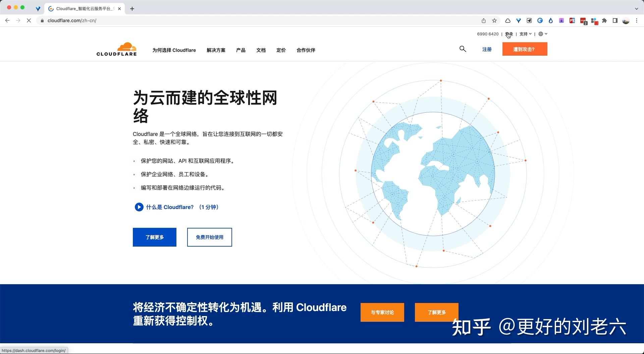
Task: Click the browser profile avatar
Action: [x=625, y=20]
